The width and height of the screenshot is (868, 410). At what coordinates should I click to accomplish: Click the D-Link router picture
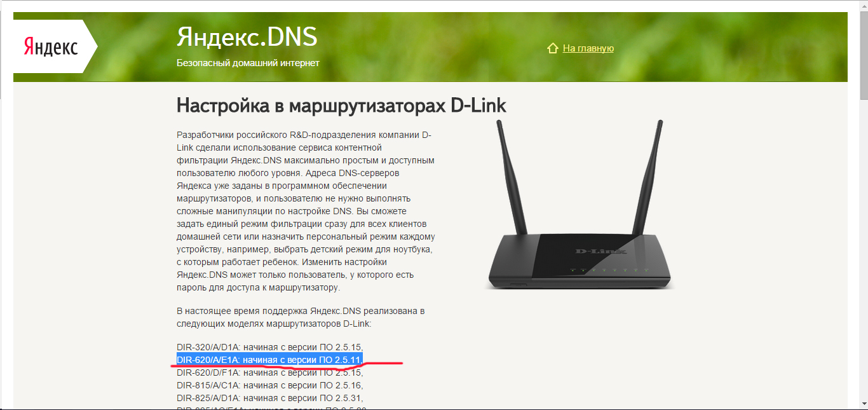(x=580, y=205)
